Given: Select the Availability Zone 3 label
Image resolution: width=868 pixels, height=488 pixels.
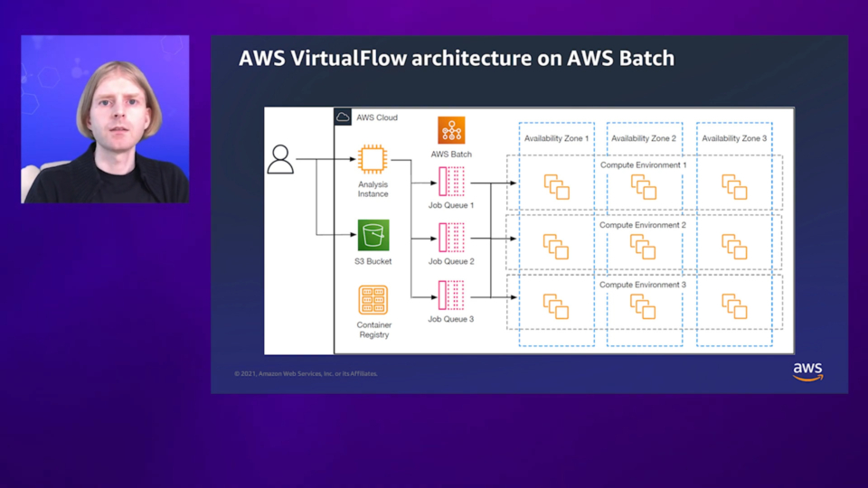Looking at the screenshot, I should pos(734,138).
